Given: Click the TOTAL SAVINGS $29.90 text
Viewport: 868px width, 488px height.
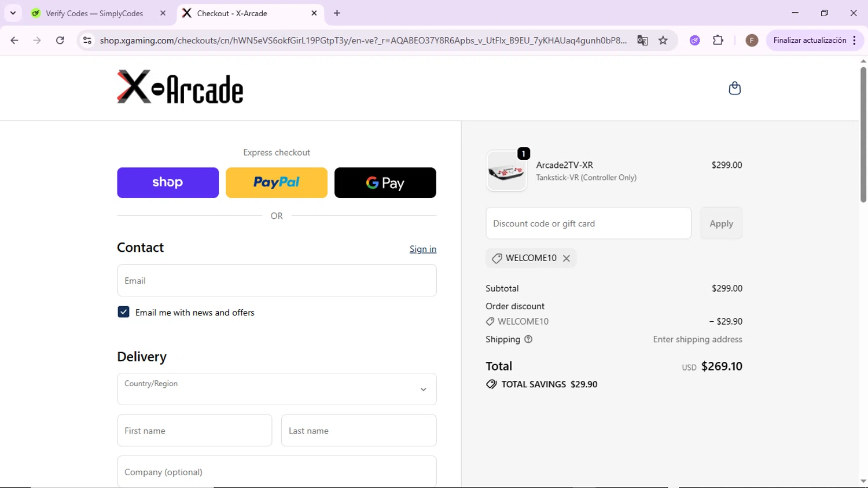Looking at the screenshot, I should click(549, 384).
